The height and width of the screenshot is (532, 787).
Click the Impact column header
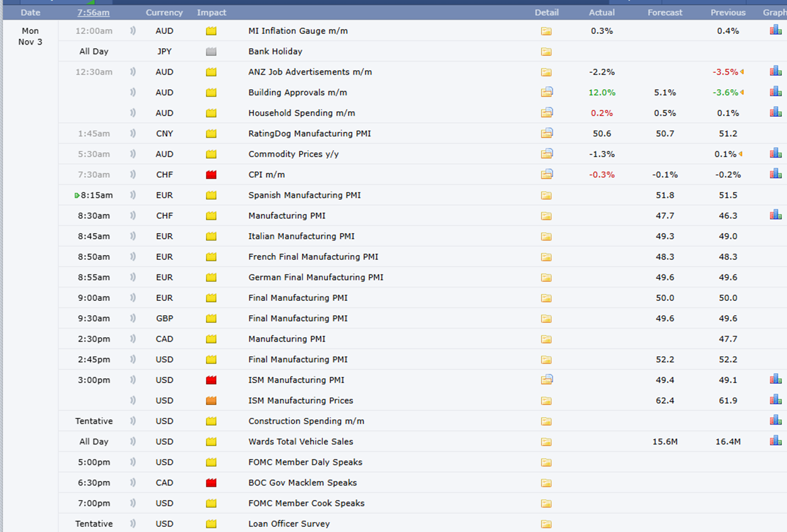(x=212, y=13)
